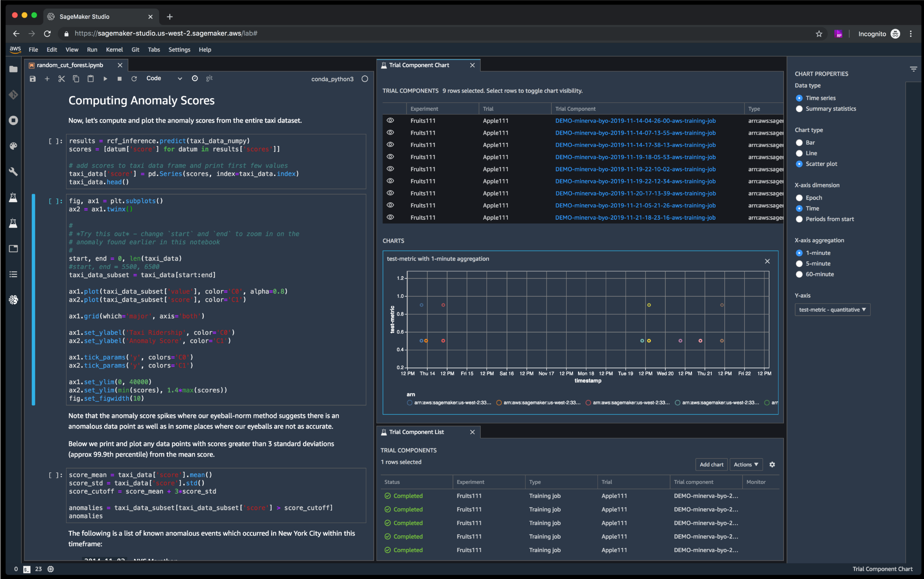Image resolution: width=924 pixels, height=579 pixels.
Task: Run the selected notebook cell
Action: [x=105, y=79]
